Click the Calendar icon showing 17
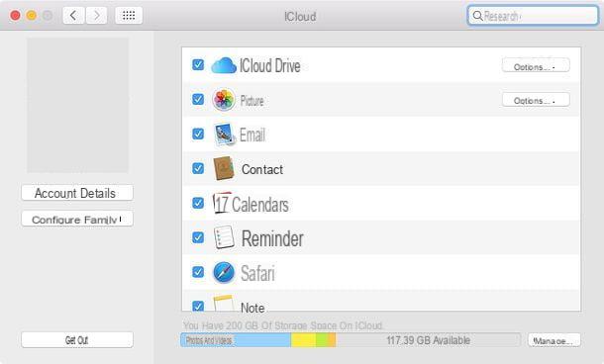This screenshot has height=364, width=604. pos(222,203)
